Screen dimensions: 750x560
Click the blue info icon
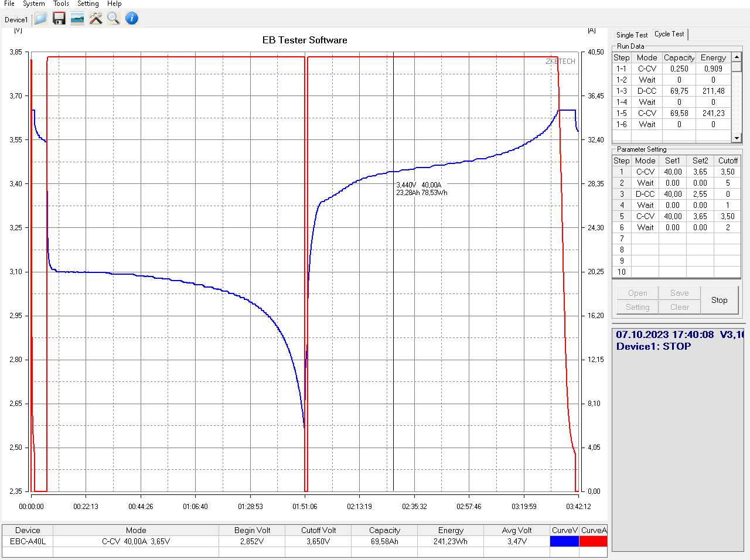(132, 19)
